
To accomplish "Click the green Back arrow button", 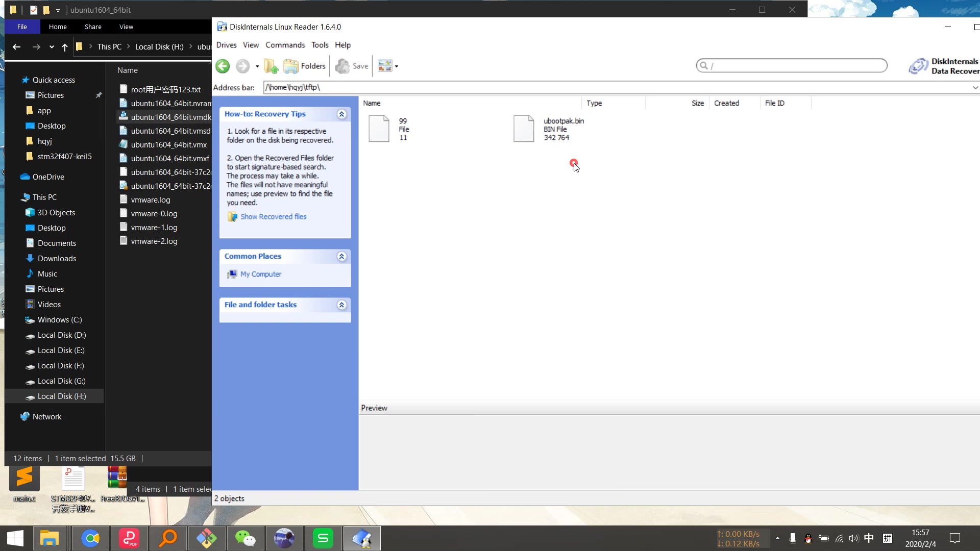I will pos(223,66).
